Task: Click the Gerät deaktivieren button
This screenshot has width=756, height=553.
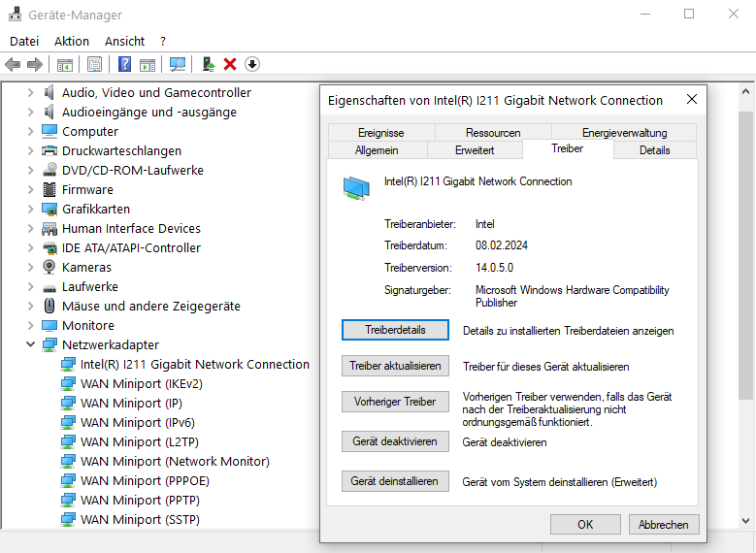Action: (x=395, y=441)
